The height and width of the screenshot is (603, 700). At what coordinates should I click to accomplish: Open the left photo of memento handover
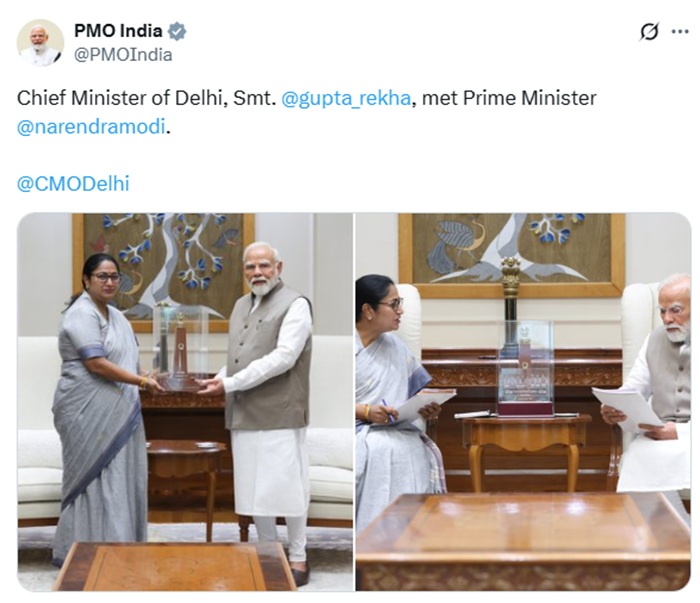pos(185,402)
